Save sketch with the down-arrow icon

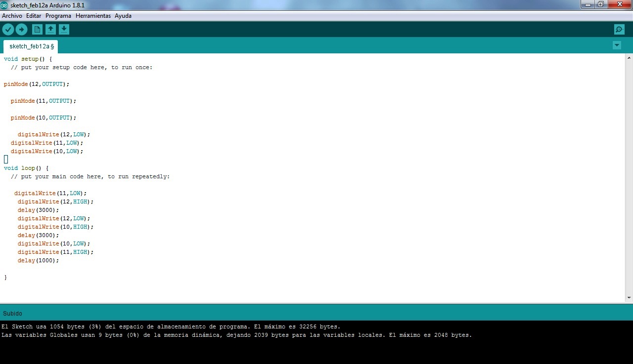[x=64, y=30]
